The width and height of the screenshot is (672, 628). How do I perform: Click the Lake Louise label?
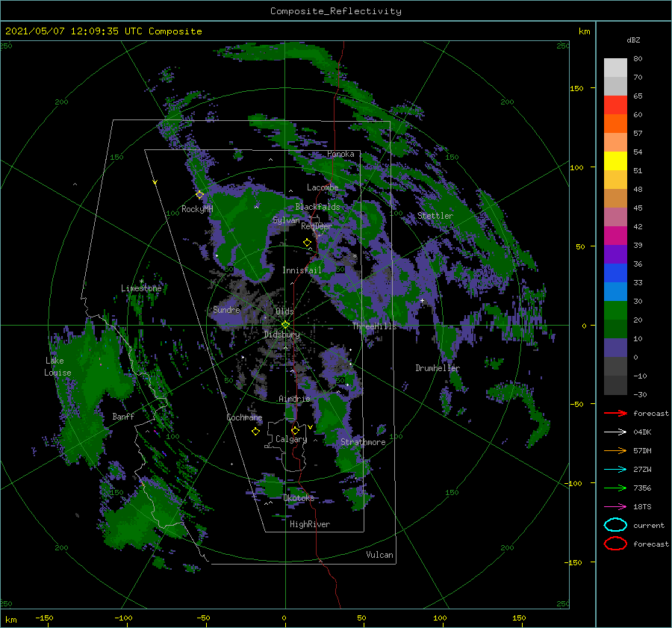pos(57,367)
